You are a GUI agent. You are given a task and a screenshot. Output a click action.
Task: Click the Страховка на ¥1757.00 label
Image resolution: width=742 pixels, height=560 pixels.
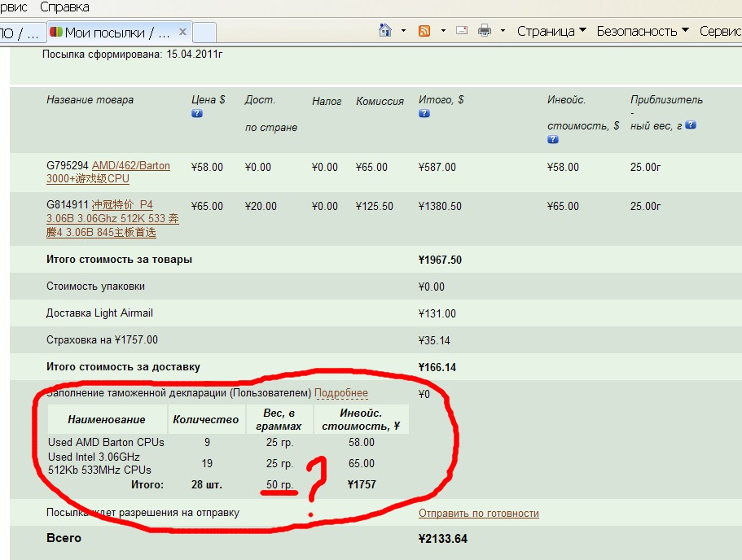(x=102, y=340)
